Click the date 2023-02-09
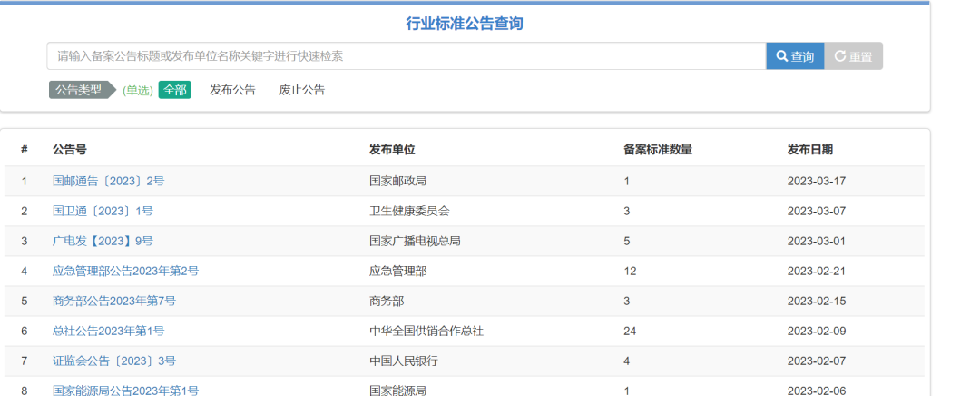Image resolution: width=980 pixels, height=396 pixels. (817, 331)
